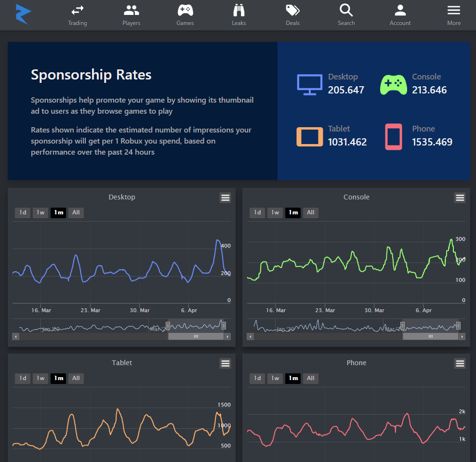This screenshot has height=462, width=476.
Task: Click the Desktop navigator scrollbar thumb
Action: point(196,337)
